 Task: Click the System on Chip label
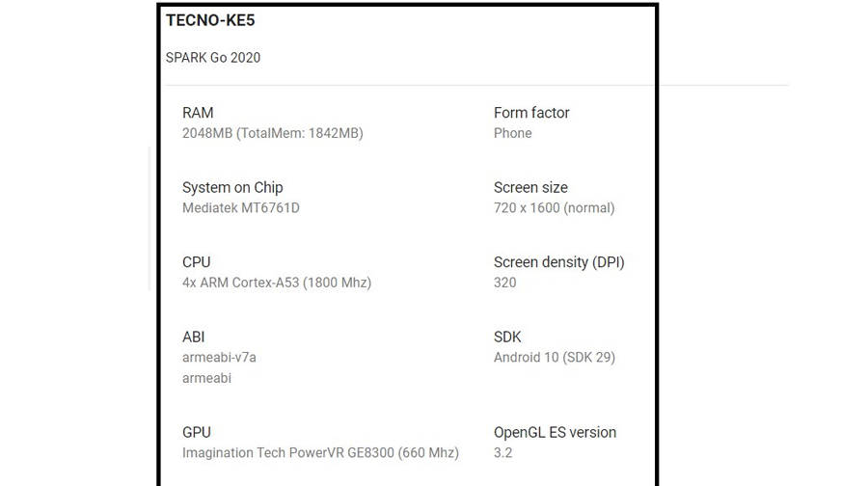click(x=232, y=187)
